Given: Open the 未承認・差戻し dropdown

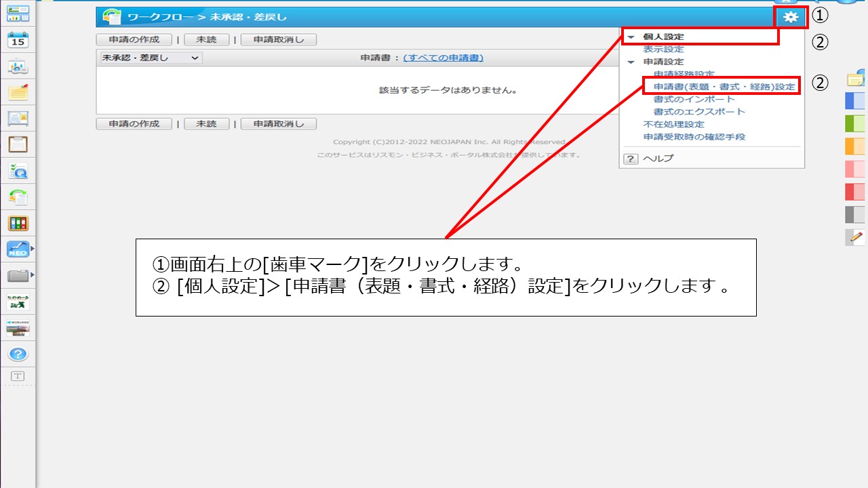Looking at the screenshot, I should point(151,58).
